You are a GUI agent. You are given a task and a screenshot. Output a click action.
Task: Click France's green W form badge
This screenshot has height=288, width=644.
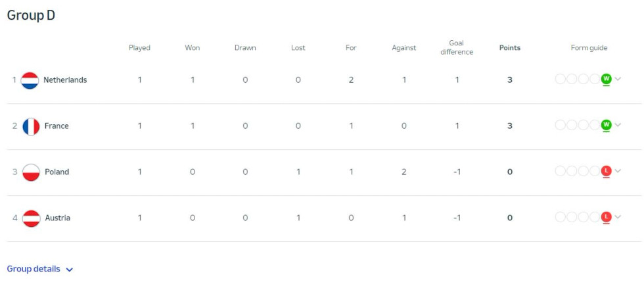coord(606,124)
